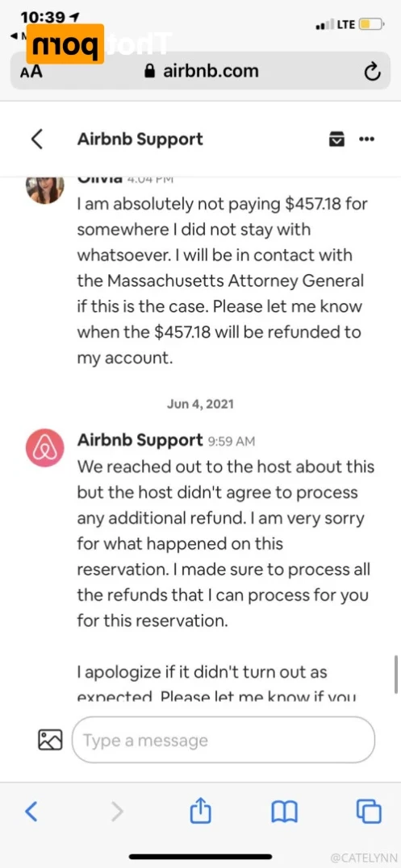Reload the page with the refresh icon
This screenshot has width=401, height=868.
(372, 72)
